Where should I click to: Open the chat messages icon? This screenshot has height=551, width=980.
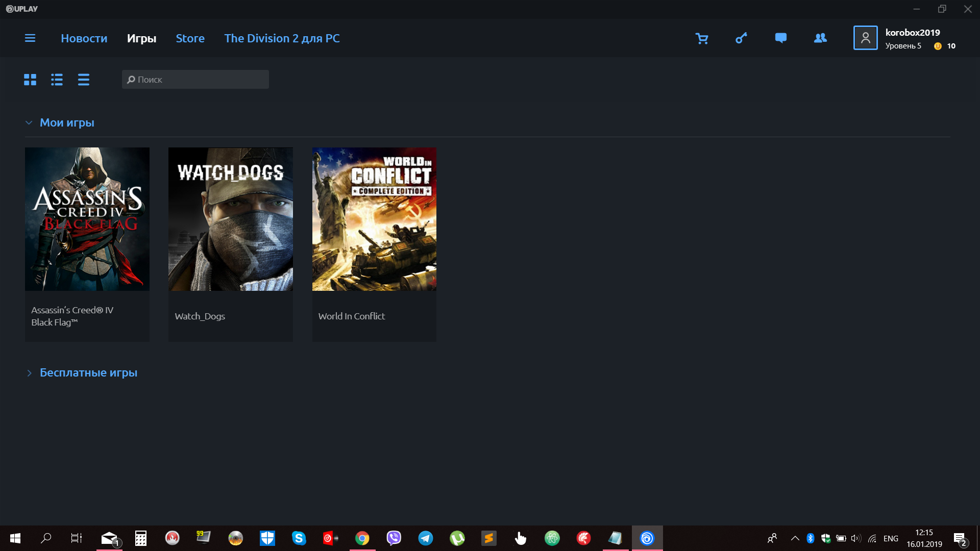(780, 38)
